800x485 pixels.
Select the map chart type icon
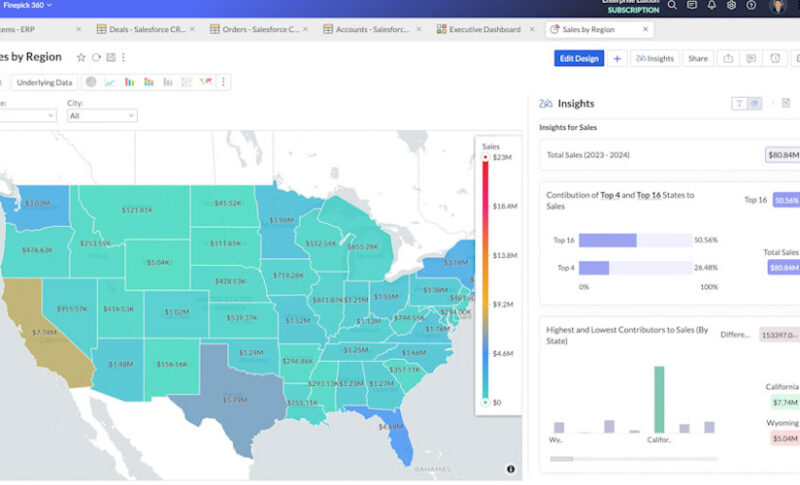pyautogui.click(x=206, y=82)
